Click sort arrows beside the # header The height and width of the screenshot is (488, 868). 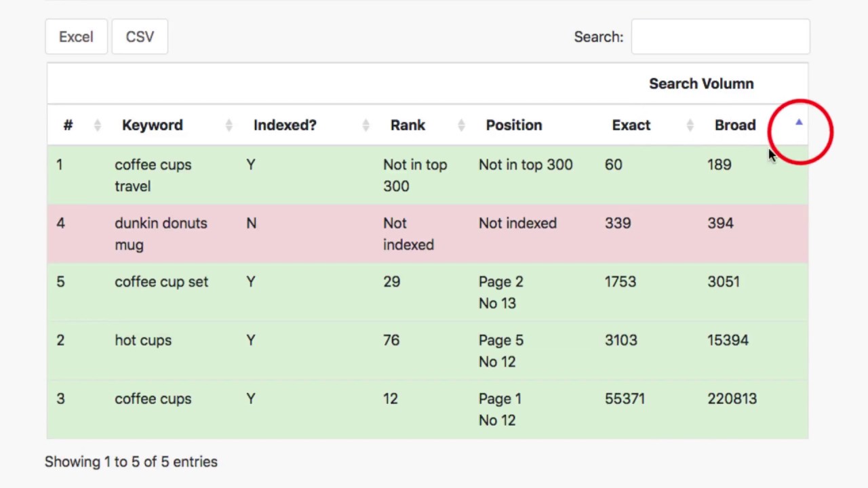click(97, 125)
